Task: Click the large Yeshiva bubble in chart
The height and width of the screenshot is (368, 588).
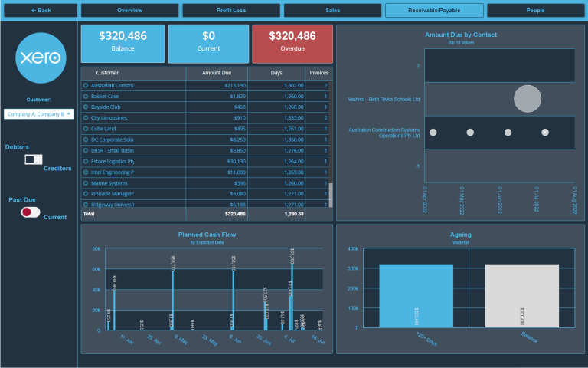Action: point(528,100)
